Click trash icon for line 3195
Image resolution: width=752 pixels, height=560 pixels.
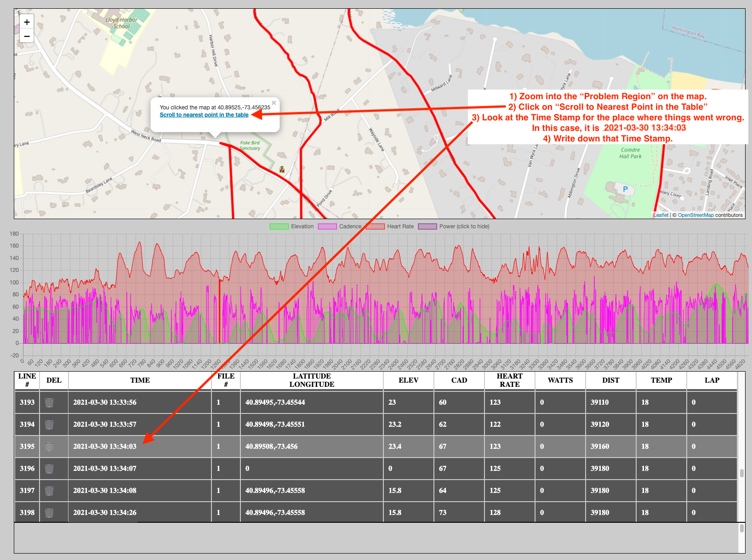click(49, 447)
